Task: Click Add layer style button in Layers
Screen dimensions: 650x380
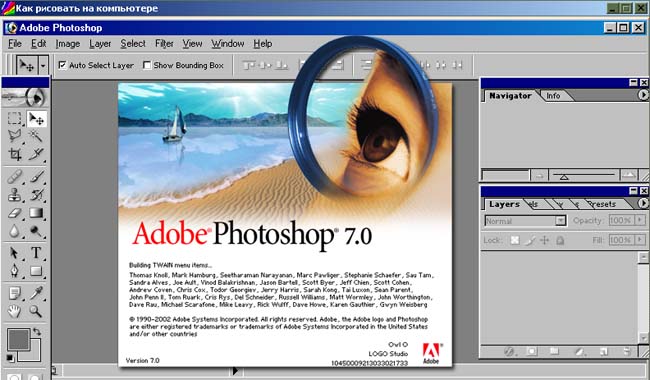Action: coord(509,352)
